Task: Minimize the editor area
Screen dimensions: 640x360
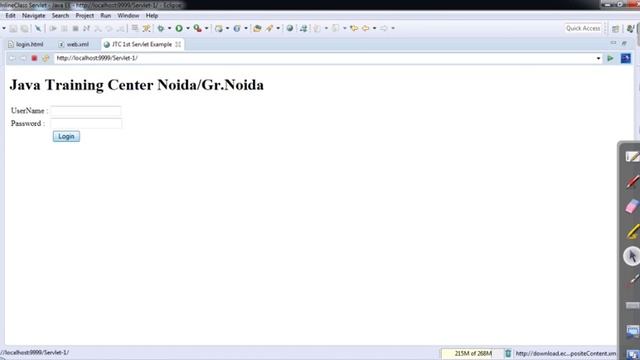Action: [613, 43]
